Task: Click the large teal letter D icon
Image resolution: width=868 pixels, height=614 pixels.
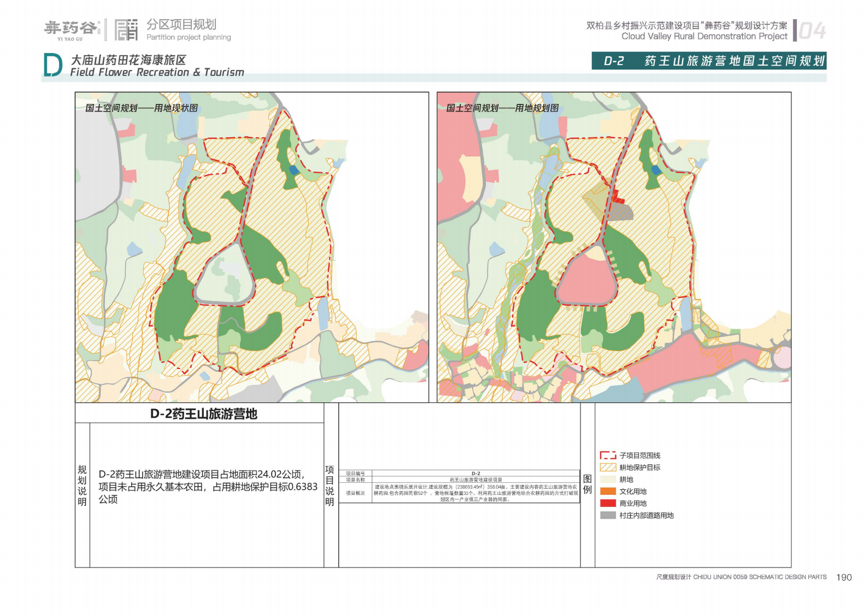Action: click(52, 66)
